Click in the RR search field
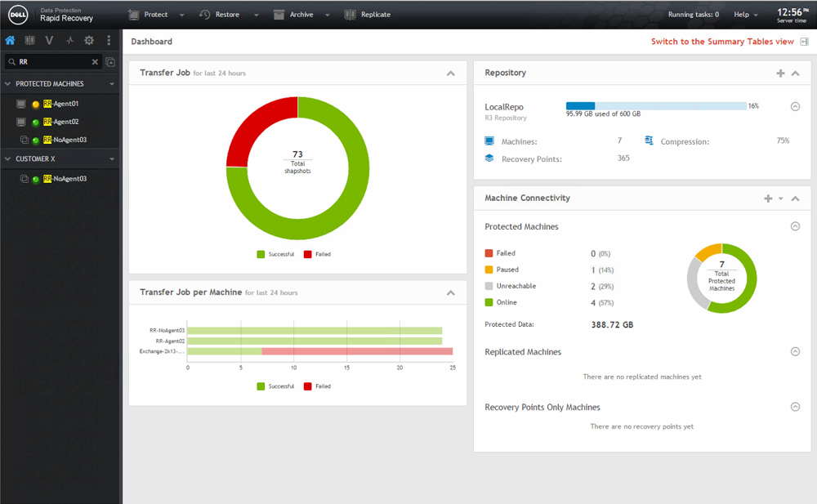This screenshot has height=504, width=817. pos(53,61)
